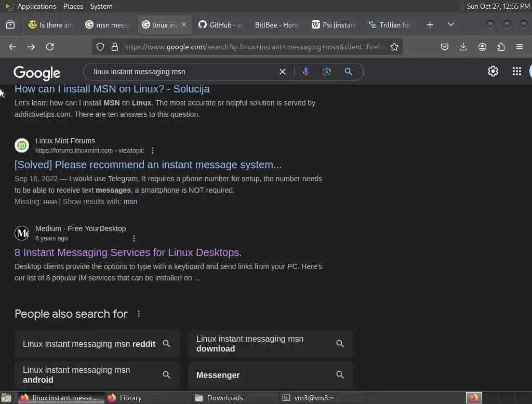The height and width of the screenshot is (404, 532).
Task: Switch to the 'Is there an' tab
Action: [x=51, y=25]
